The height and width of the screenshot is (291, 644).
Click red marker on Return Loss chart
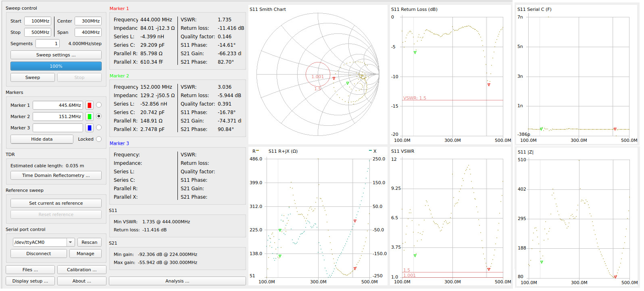pyautogui.click(x=489, y=85)
